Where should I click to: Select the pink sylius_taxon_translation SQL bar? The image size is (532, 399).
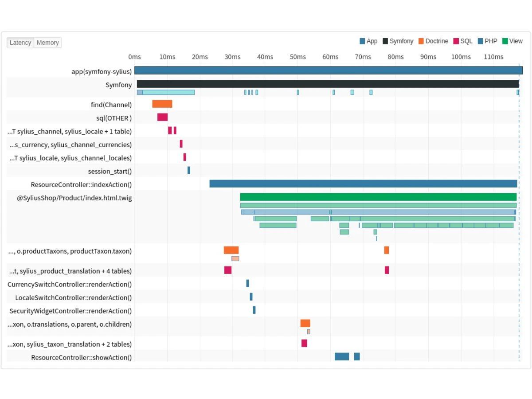[304, 343]
